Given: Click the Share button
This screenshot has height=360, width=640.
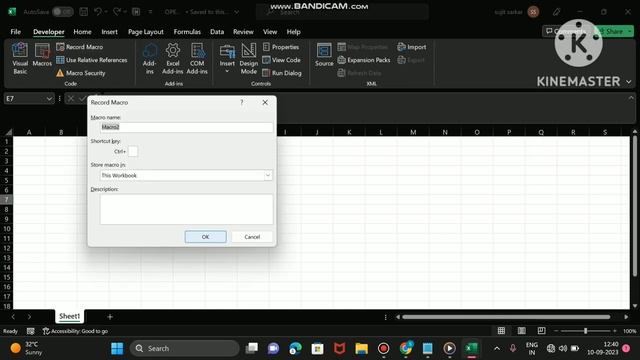Looking at the screenshot, I should (614, 31).
